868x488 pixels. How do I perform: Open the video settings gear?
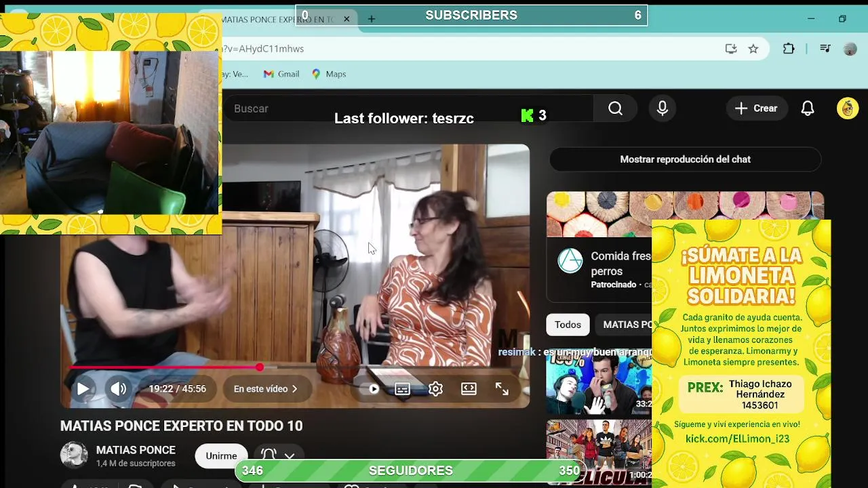point(435,389)
